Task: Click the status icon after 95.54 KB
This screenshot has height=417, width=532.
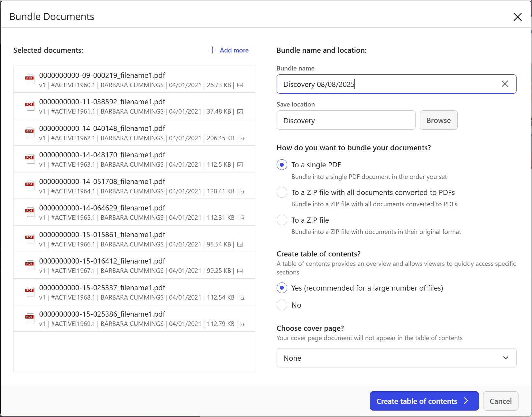Action: [240, 245]
